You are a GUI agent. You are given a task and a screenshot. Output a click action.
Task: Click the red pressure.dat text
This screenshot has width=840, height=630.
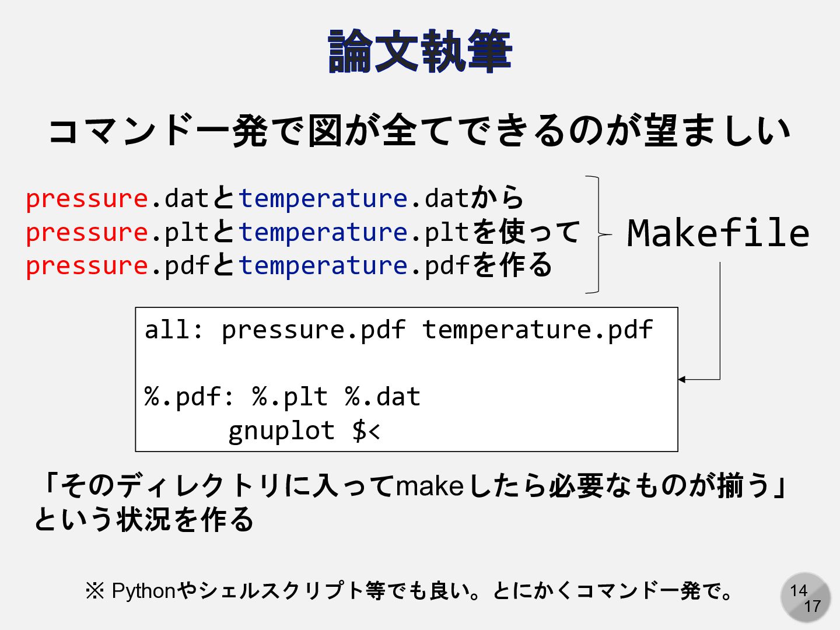(x=117, y=198)
